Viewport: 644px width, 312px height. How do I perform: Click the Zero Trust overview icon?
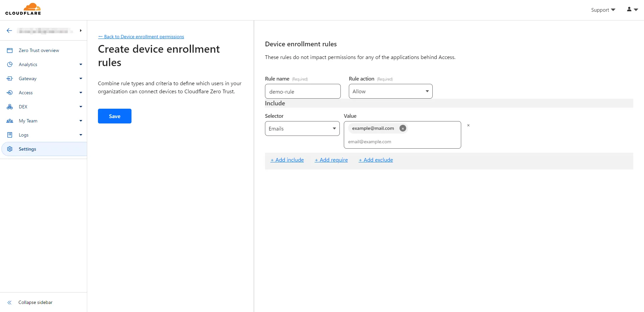point(10,50)
